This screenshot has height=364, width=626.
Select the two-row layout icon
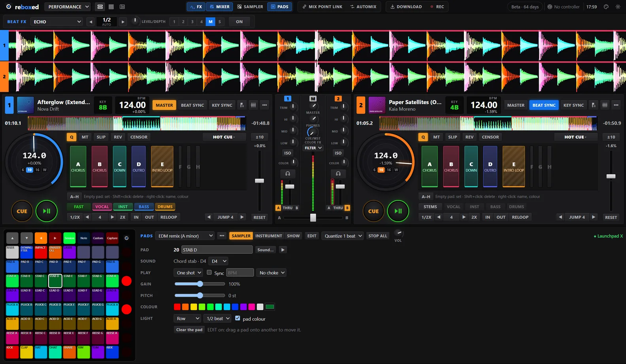tap(100, 7)
